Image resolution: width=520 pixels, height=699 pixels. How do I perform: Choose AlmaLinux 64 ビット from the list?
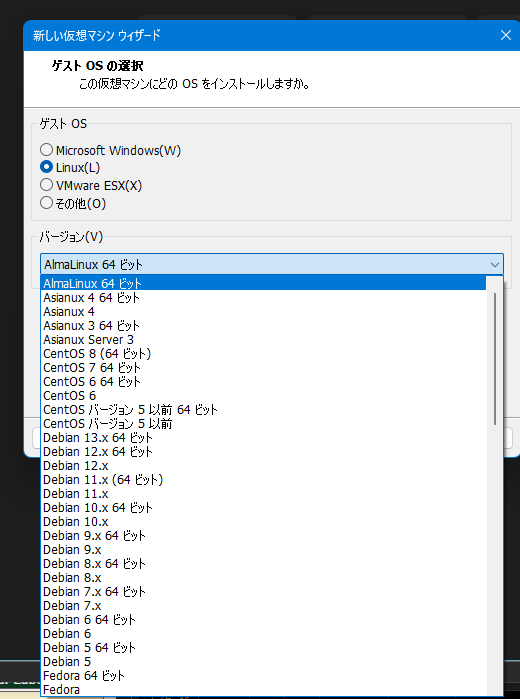tap(263, 283)
